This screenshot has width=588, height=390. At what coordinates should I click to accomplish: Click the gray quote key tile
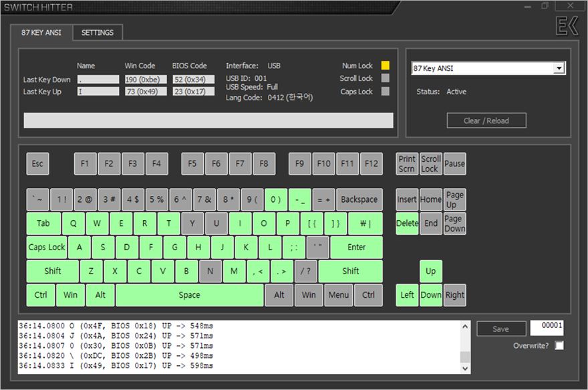click(317, 247)
